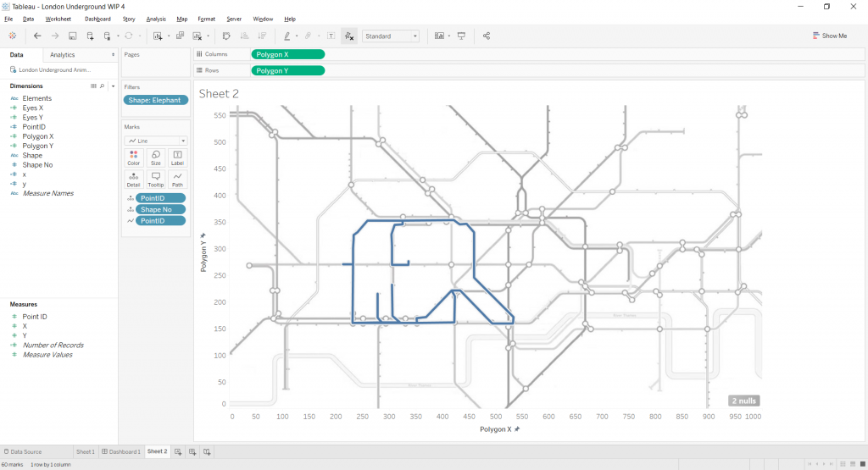Screen dimensions: 868x470
Task: Add new dashboard icon at bottom tabs
Action: 192,451
